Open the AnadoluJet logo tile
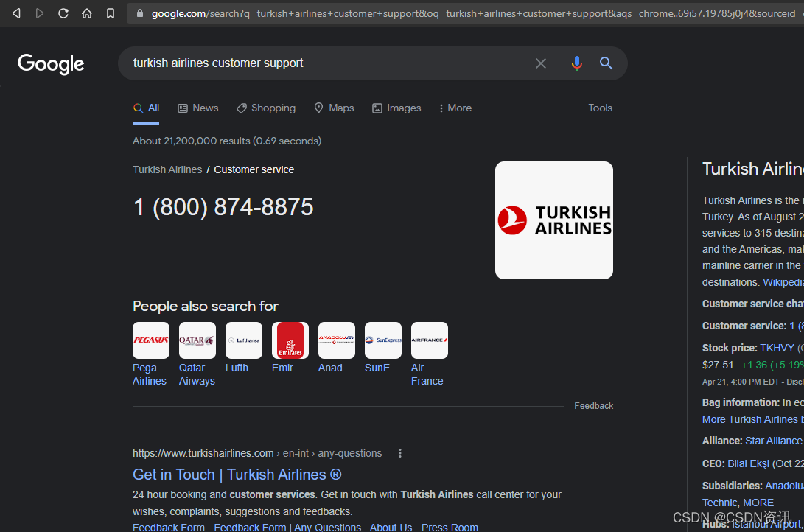The height and width of the screenshot is (532, 804). coord(336,340)
